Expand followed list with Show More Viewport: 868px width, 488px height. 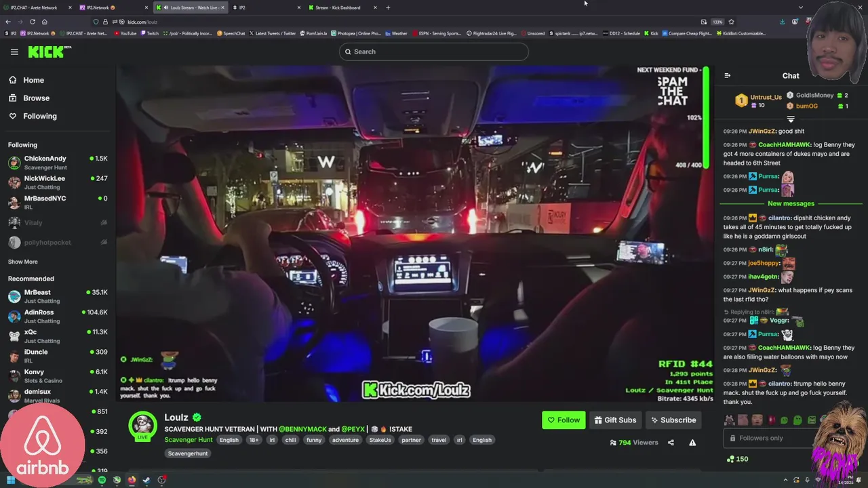pos(22,262)
